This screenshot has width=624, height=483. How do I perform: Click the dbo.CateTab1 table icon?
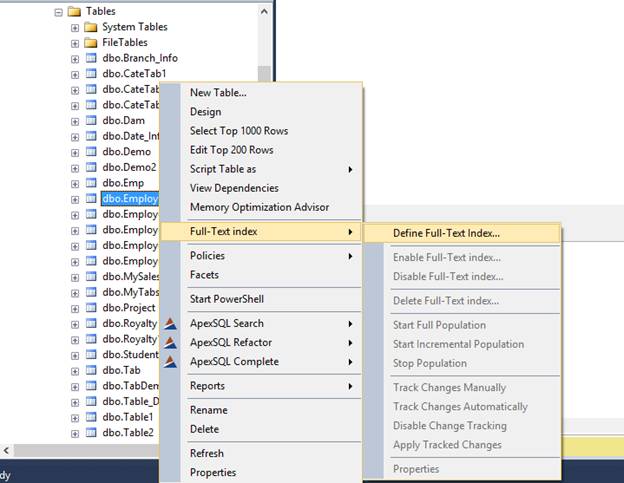point(91,74)
